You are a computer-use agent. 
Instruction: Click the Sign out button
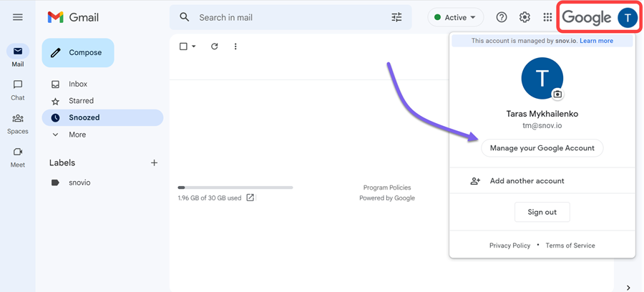point(542,212)
